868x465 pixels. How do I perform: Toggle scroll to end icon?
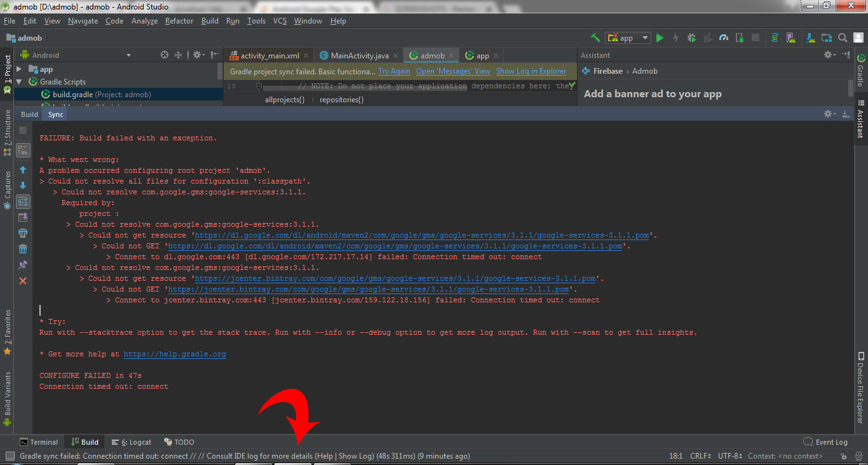(x=23, y=217)
